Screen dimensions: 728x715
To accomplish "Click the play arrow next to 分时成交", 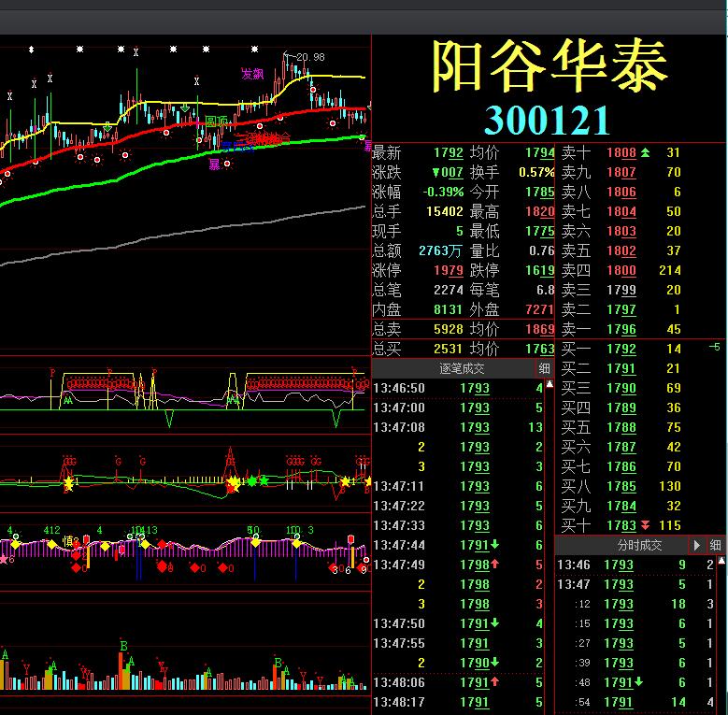I will (x=696, y=545).
